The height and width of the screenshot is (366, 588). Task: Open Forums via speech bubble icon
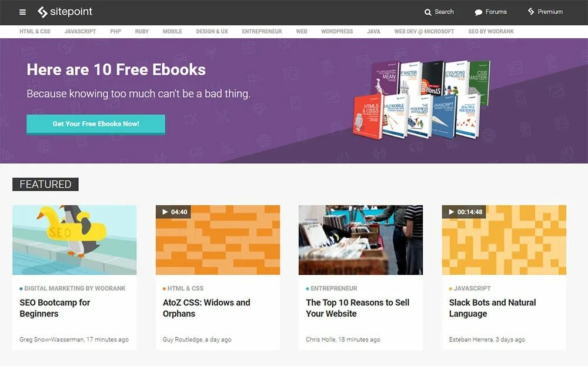tap(478, 12)
